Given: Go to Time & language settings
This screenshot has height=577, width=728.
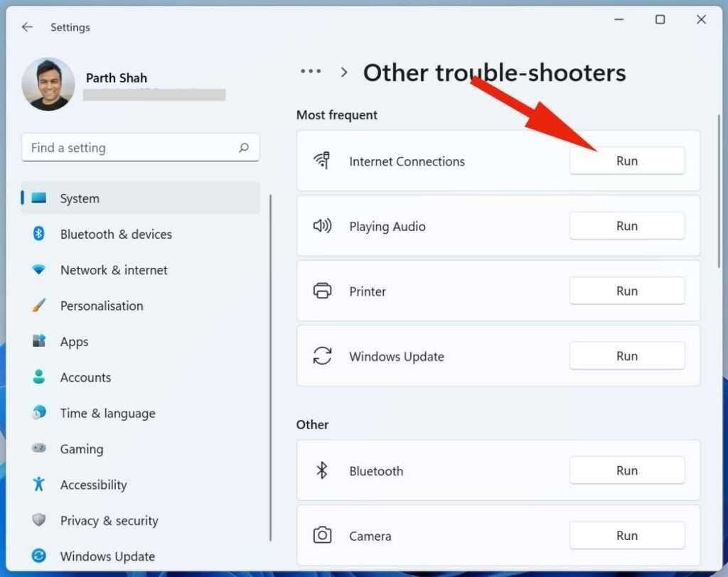Looking at the screenshot, I should coord(107,413).
